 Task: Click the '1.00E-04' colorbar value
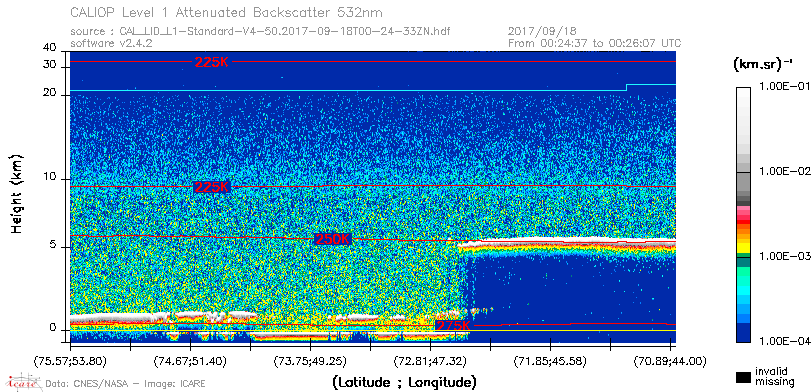click(784, 341)
